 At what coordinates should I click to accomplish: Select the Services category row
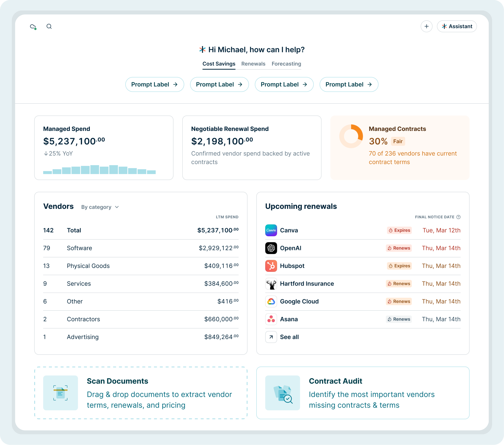pos(141,284)
